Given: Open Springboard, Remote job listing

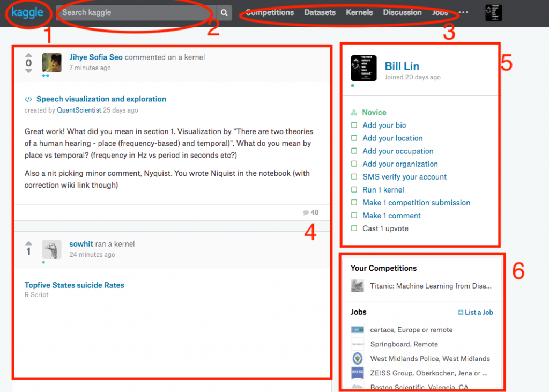Looking at the screenshot, I should pyautogui.click(x=404, y=344).
